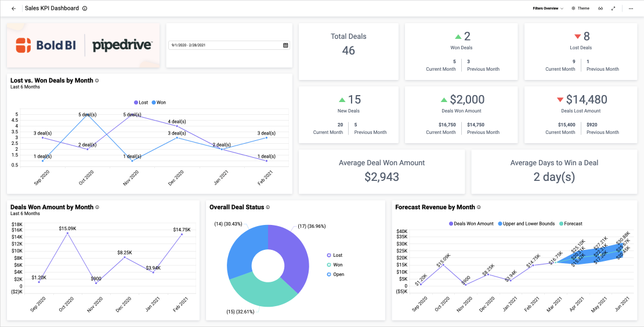This screenshot has height=327, width=644.
Task: Enter fullscreen with the expand icon
Action: (613, 9)
